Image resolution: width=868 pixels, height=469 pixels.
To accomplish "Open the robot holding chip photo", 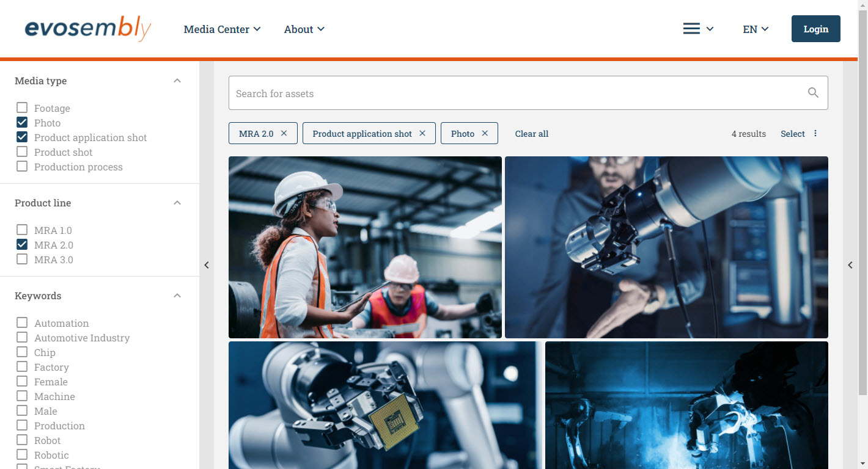I will (x=385, y=405).
